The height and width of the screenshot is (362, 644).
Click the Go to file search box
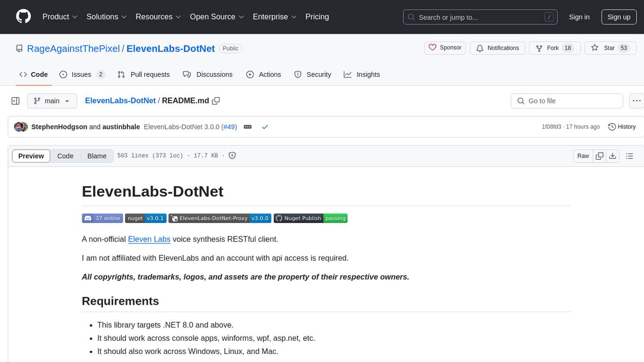567,101
